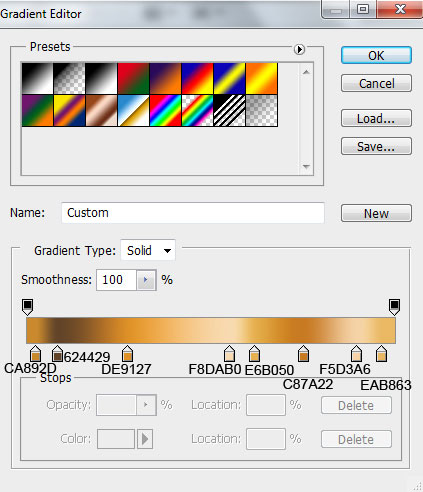Choose the rainbow Spectrum gradient preset
This screenshot has width=423, height=492.
coord(165,110)
